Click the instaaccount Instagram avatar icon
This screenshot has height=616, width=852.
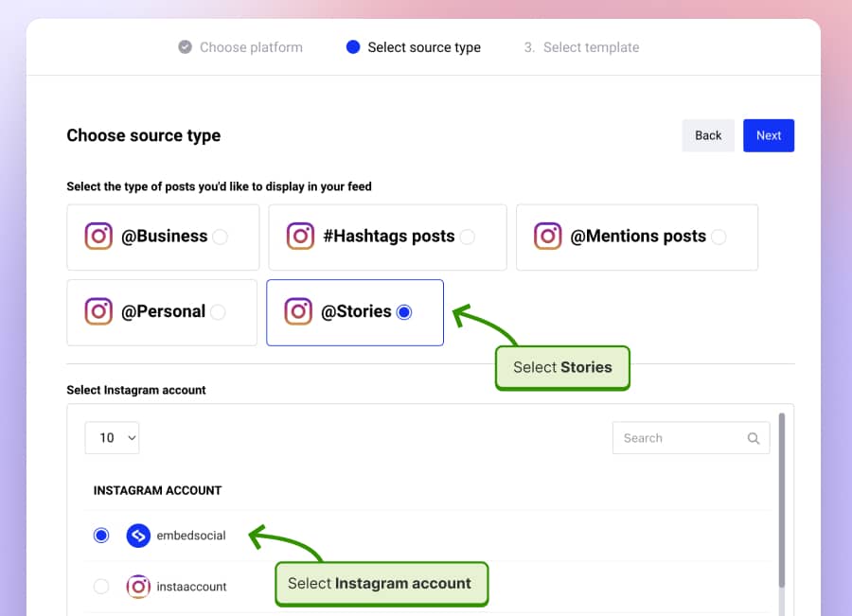coord(138,587)
